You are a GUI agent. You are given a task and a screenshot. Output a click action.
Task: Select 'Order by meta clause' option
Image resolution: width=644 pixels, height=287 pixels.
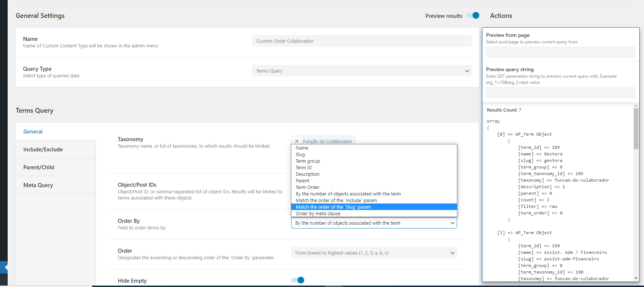pos(374,214)
